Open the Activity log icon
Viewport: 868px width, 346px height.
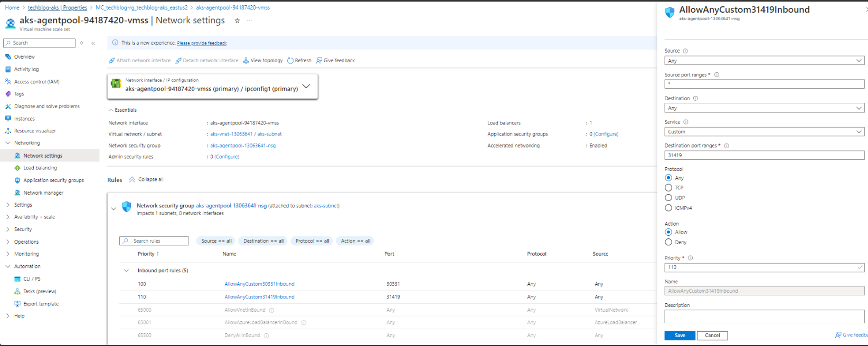coord(8,69)
